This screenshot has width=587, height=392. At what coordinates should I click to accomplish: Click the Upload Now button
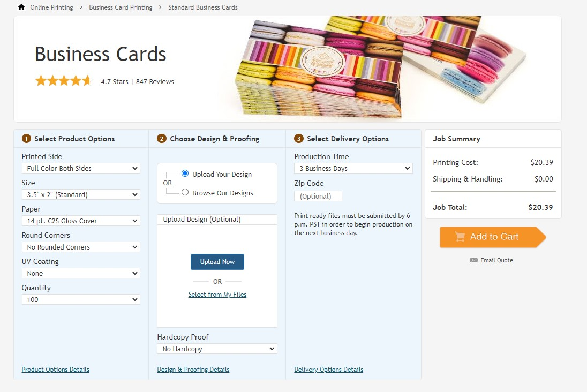click(x=217, y=262)
